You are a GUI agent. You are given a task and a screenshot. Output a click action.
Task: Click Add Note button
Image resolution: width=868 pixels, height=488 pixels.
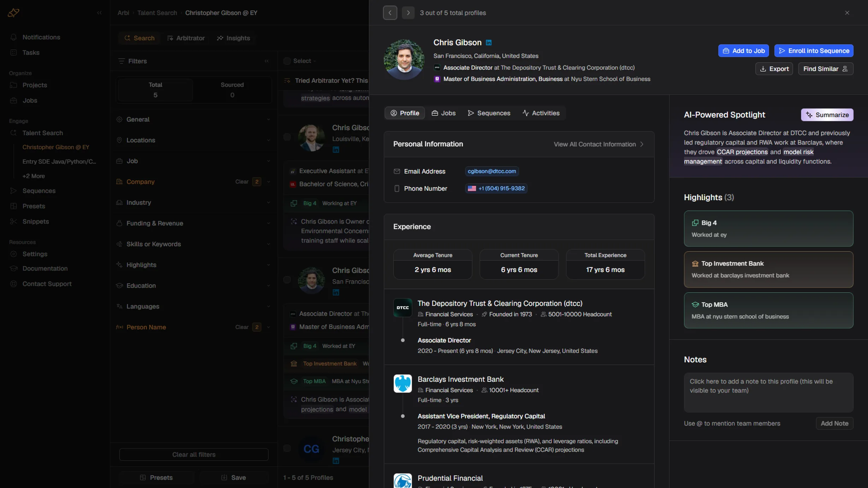tap(834, 424)
